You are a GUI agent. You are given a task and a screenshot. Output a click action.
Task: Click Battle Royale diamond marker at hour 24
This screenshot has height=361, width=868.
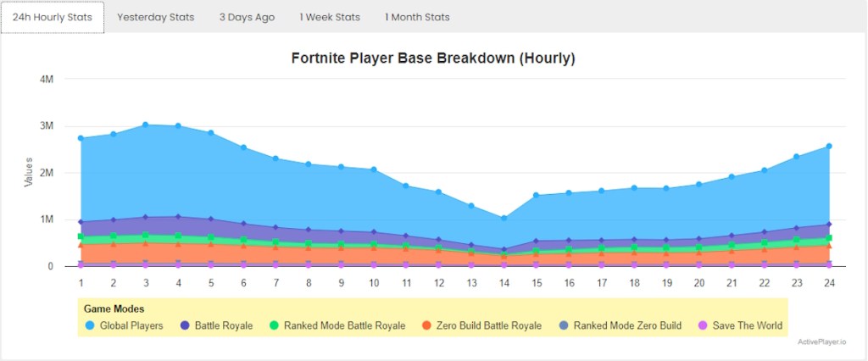829,225
